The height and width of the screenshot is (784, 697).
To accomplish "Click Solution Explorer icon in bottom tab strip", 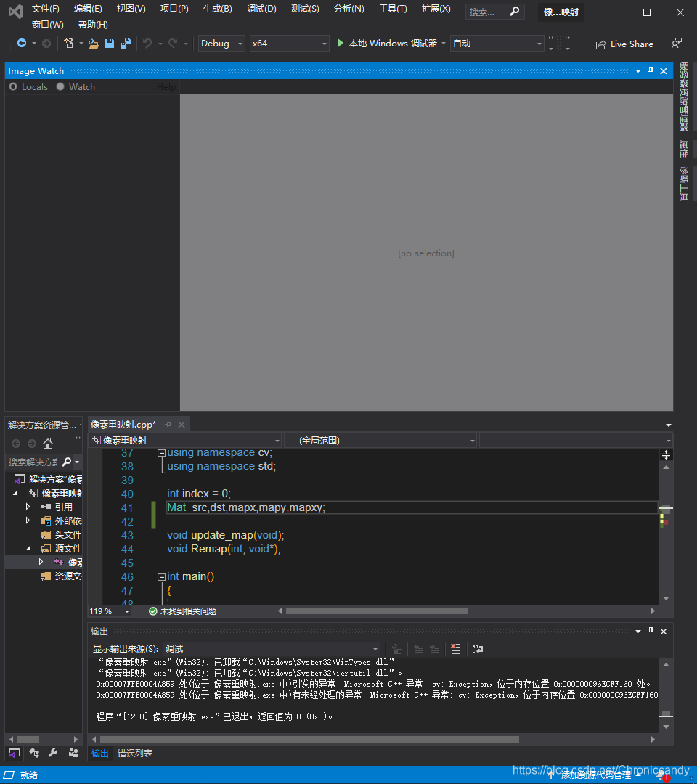I will click(x=15, y=753).
